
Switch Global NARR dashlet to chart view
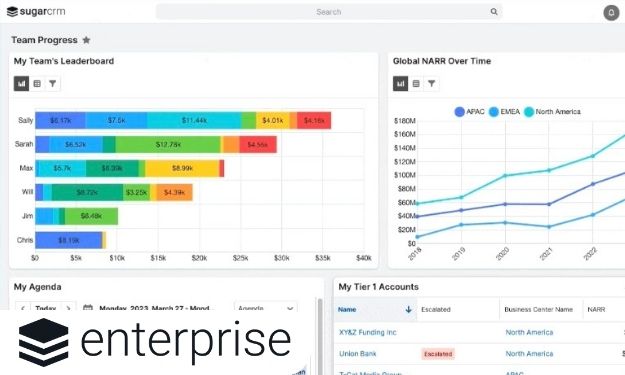(x=401, y=84)
